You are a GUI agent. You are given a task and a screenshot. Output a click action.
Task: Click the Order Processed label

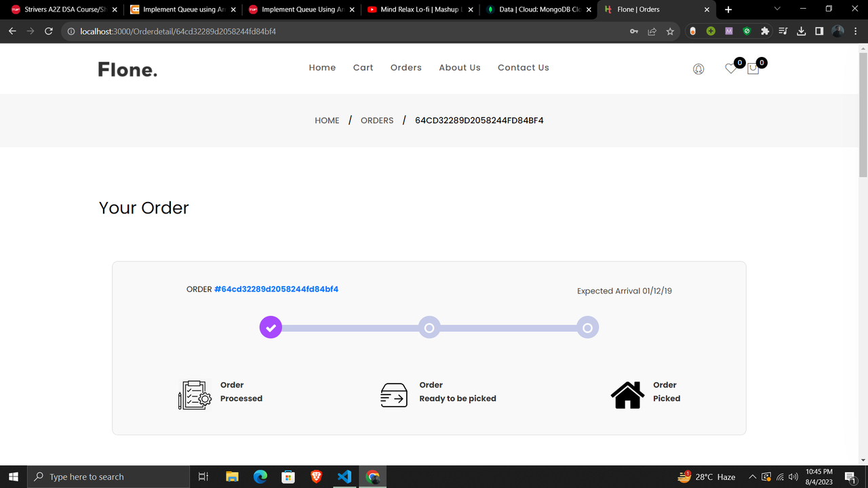241,392
